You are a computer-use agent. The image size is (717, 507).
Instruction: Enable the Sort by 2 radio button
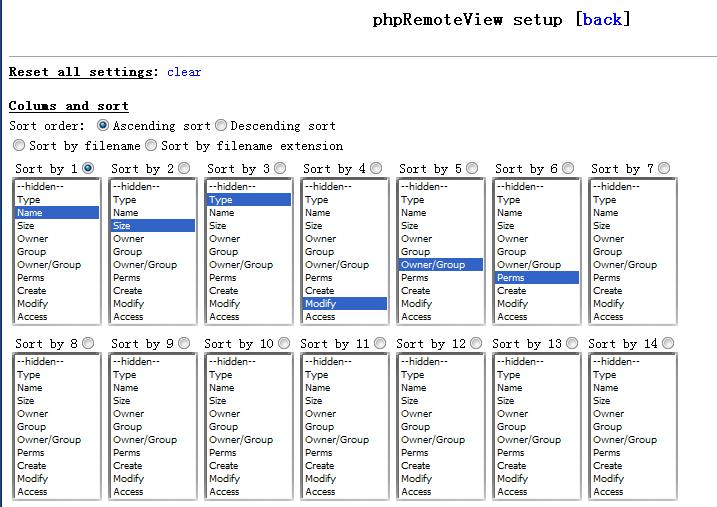pos(184,168)
